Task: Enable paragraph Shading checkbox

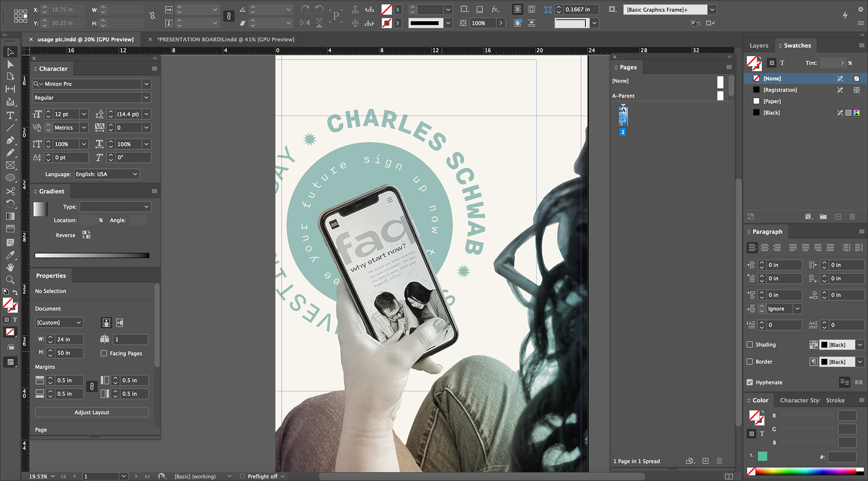Action: [x=750, y=344]
